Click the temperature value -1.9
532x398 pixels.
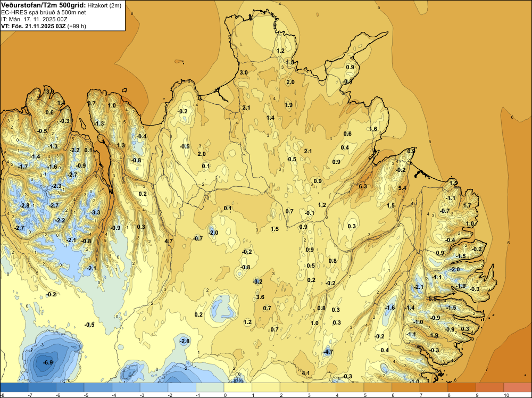tap(461, 286)
